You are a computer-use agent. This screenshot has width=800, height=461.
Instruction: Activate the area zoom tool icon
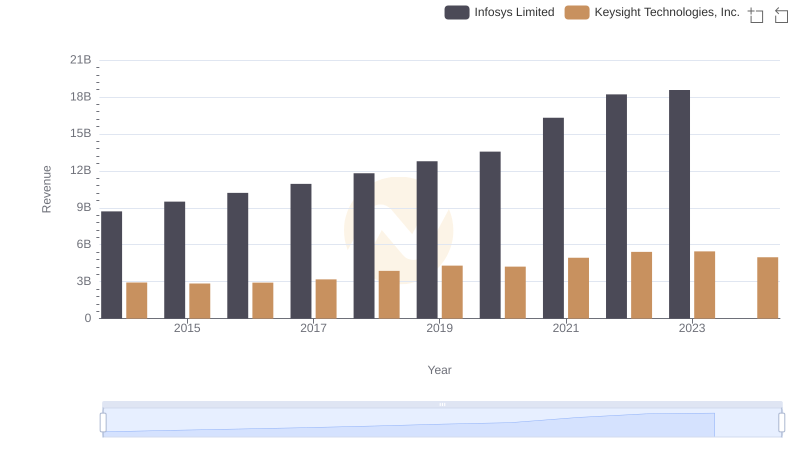pyautogui.click(x=756, y=15)
